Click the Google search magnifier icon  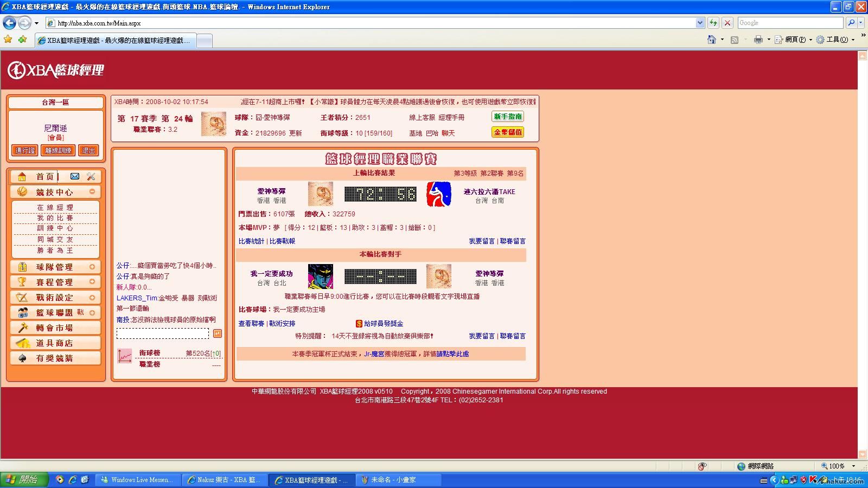coord(851,23)
